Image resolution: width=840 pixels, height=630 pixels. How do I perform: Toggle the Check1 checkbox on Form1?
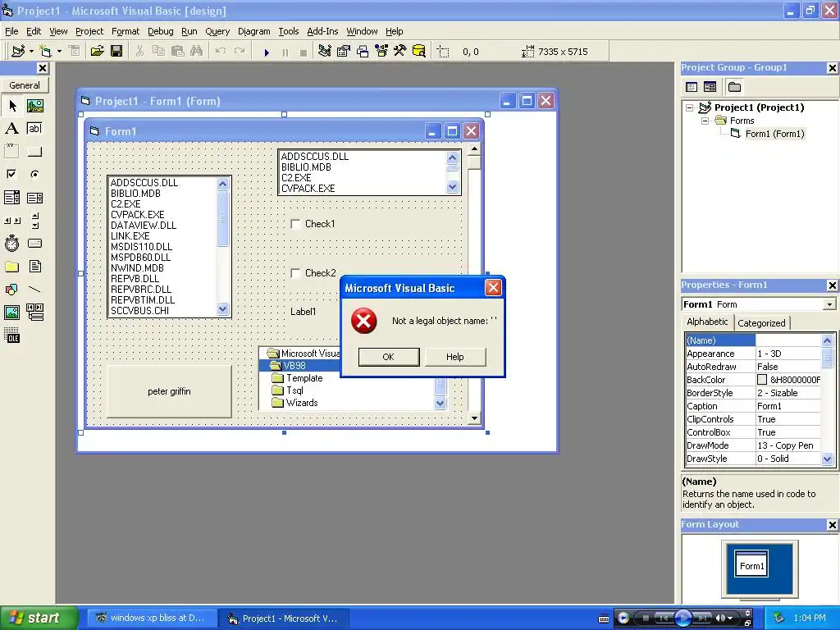click(x=295, y=224)
